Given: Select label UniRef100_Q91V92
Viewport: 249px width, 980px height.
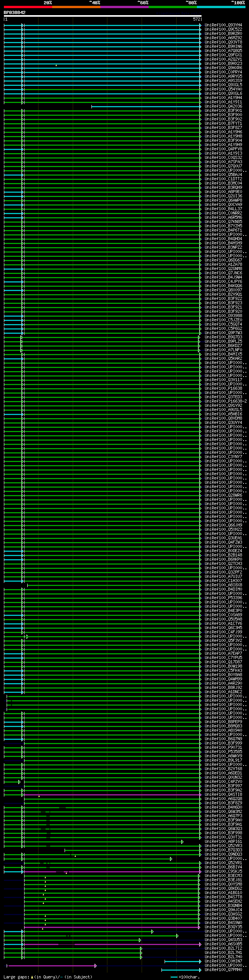Looking at the screenshot, I should coord(223,406).
